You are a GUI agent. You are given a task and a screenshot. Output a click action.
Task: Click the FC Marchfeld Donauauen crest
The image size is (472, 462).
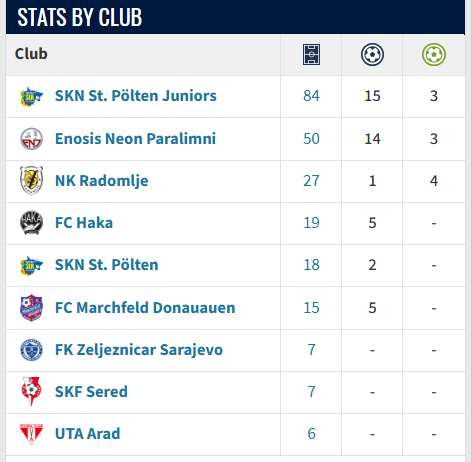[31, 307]
